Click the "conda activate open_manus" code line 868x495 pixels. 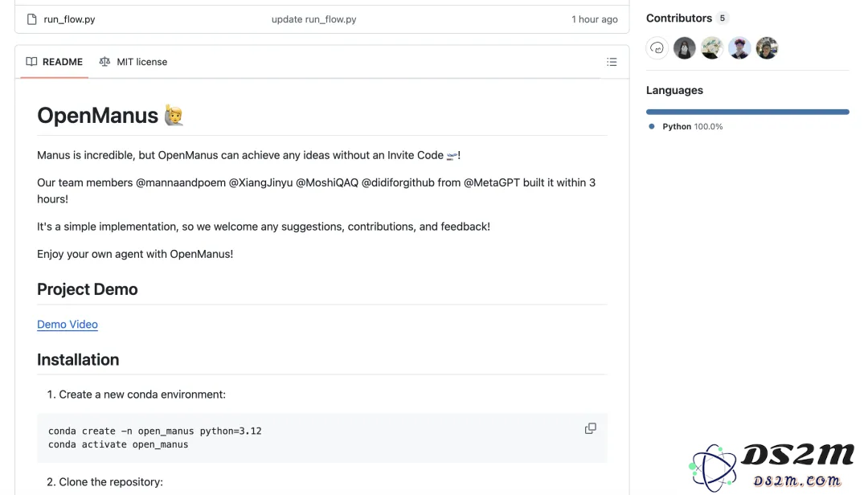coord(118,444)
